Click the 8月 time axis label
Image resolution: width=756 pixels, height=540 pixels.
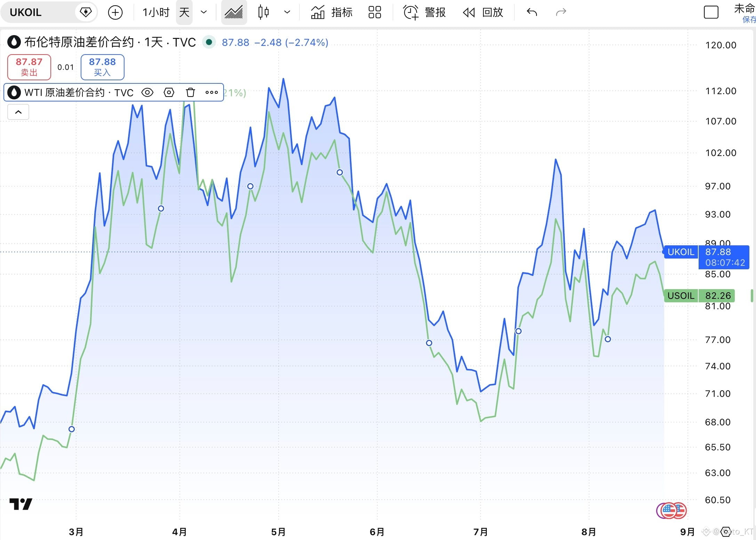click(589, 532)
